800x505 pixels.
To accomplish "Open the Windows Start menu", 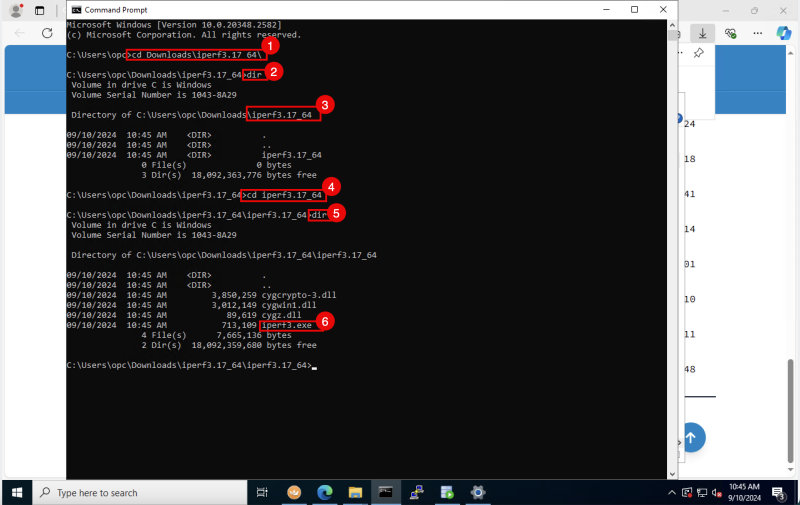I will tap(16, 492).
